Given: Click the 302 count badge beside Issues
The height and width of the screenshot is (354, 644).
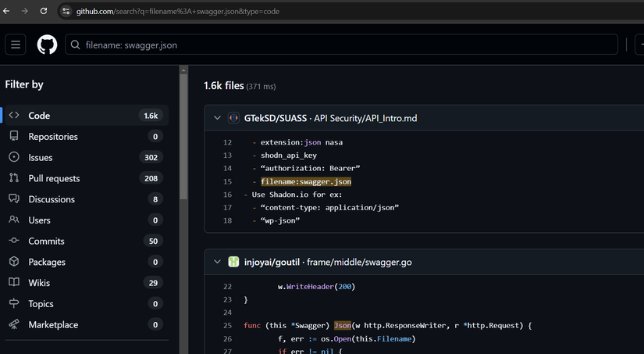Looking at the screenshot, I should pos(151,158).
